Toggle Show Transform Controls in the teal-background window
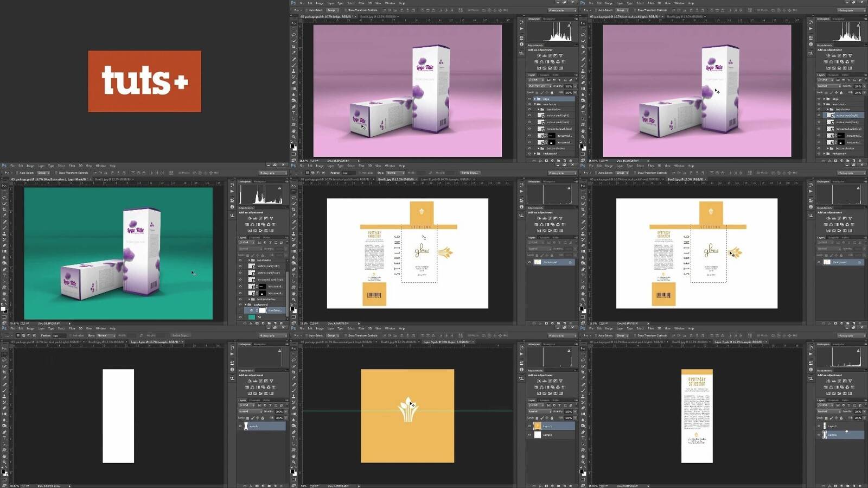 pyautogui.click(x=56, y=173)
